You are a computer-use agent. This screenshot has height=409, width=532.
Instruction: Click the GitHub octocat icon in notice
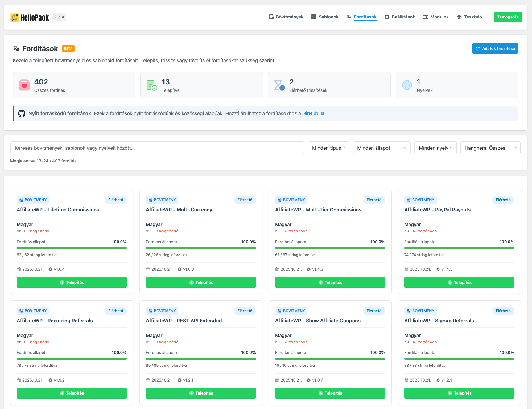tap(22, 113)
